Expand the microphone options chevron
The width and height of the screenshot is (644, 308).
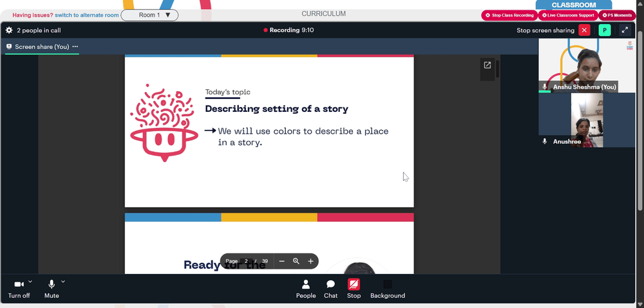[x=63, y=282]
